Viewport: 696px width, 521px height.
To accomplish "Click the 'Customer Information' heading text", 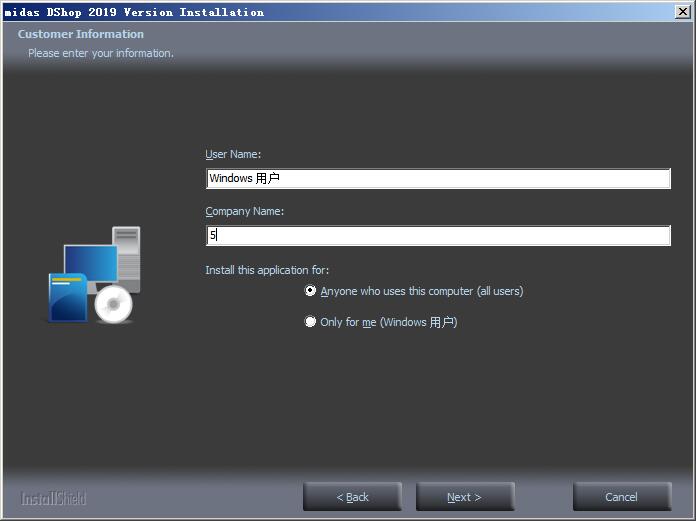I will (81, 34).
